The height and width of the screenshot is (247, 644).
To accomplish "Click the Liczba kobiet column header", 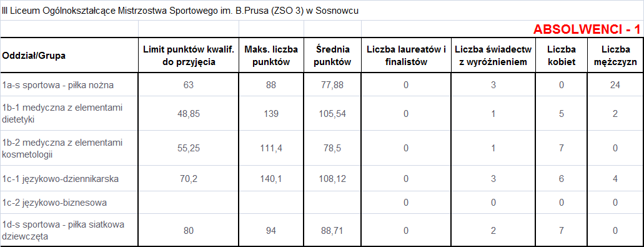I will click(x=562, y=56).
